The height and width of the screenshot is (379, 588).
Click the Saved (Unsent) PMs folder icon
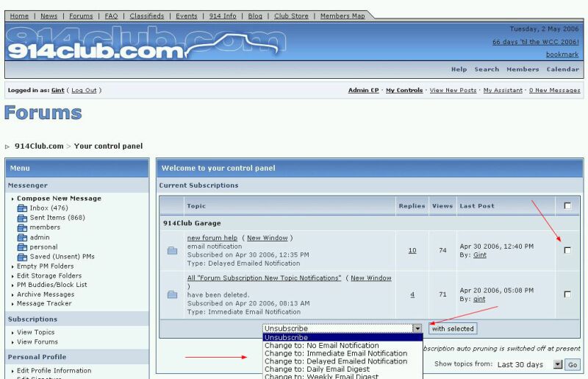click(x=23, y=257)
